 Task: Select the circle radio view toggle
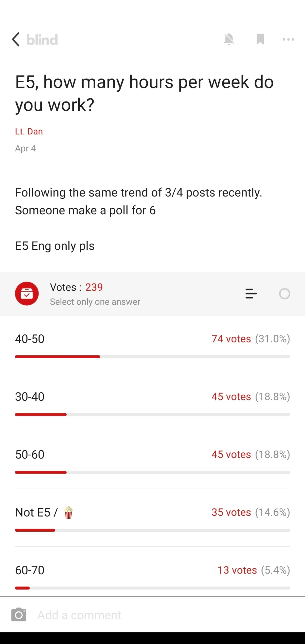(x=284, y=294)
